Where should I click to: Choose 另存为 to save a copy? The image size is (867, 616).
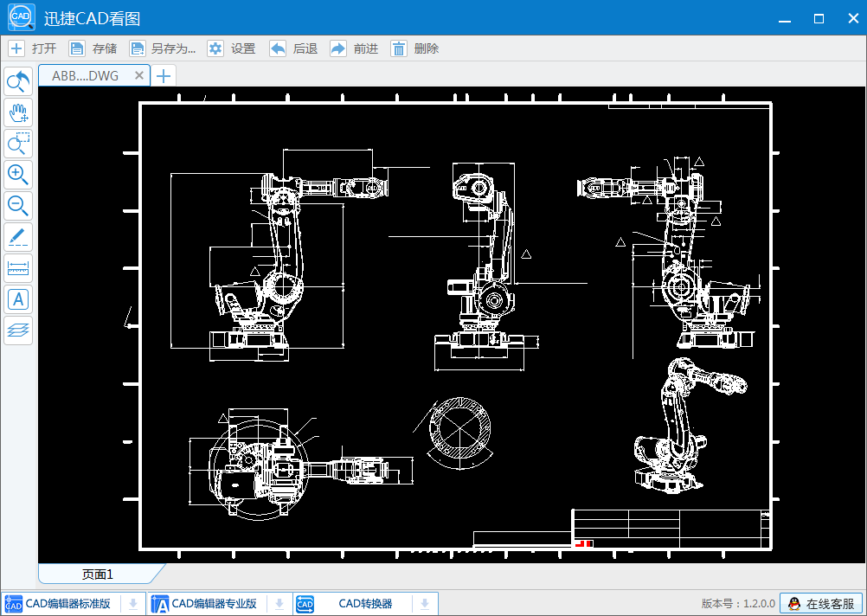(163, 48)
